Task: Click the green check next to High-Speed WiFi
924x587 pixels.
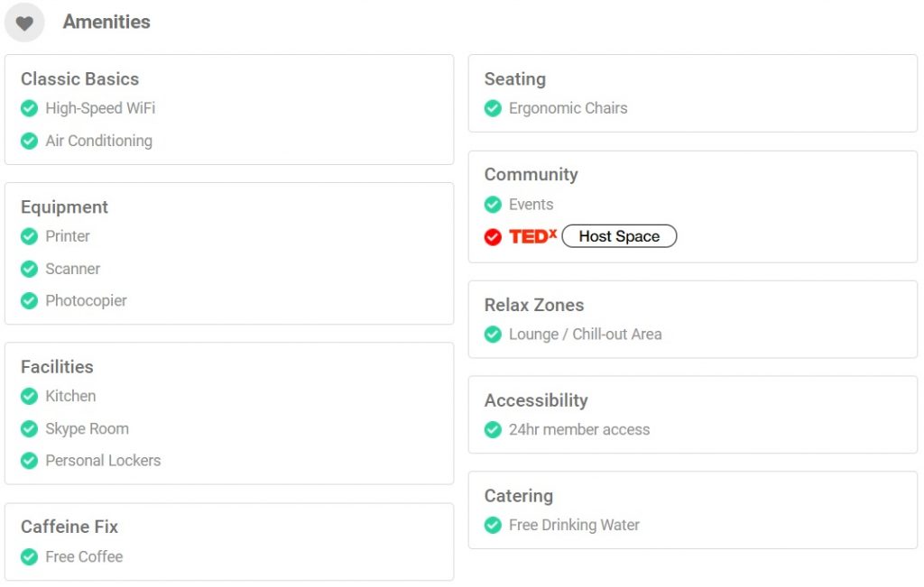Action: pos(29,108)
